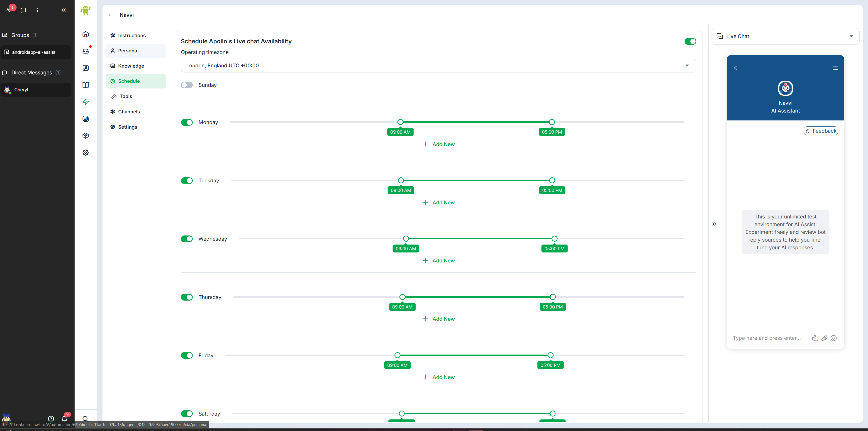Open the inbox icon in sidebar

[x=85, y=51]
